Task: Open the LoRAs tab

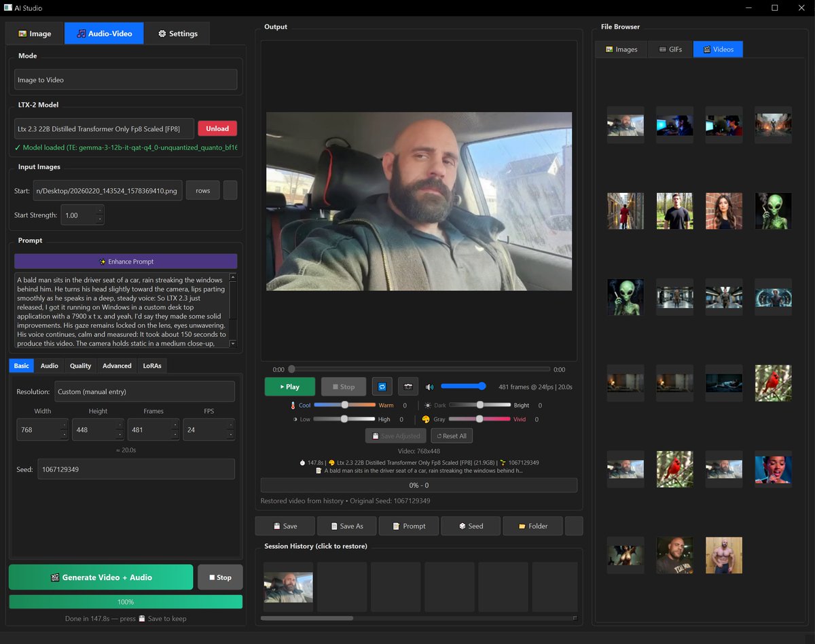Action: (x=152, y=365)
